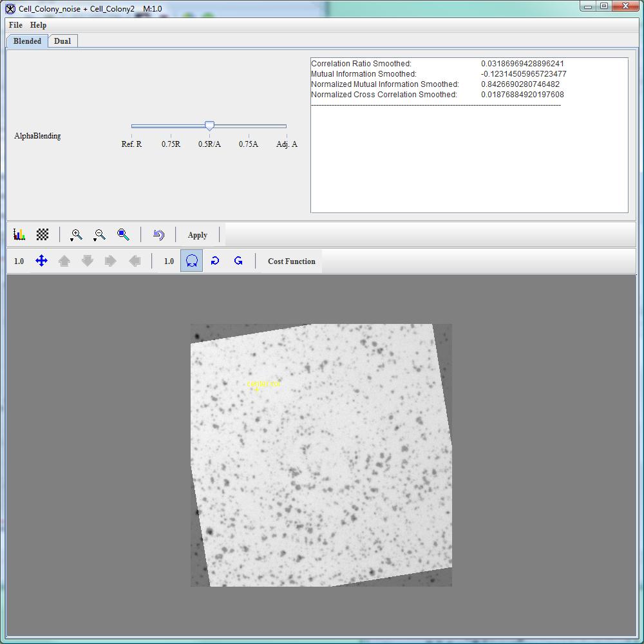
Task: Select the Blended tab
Action: tap(27, 41)
